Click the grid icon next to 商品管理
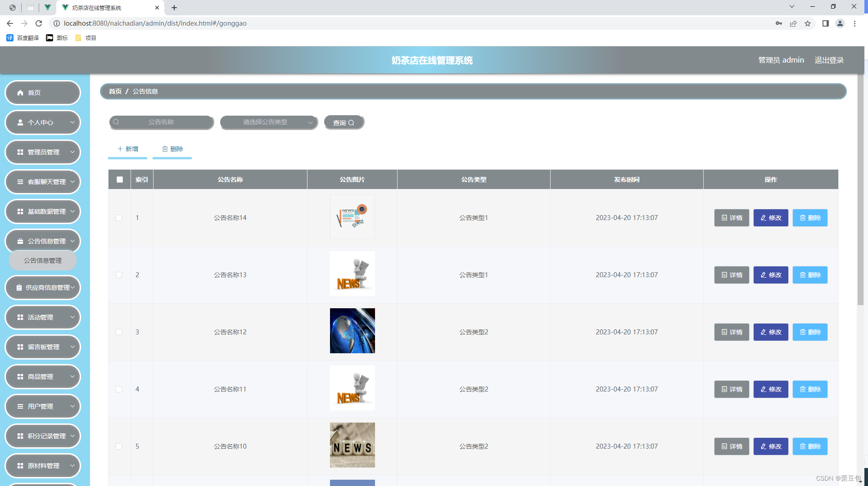Image resolution: width=868 pixels, height=486 pixels. [x=20, y=377]
